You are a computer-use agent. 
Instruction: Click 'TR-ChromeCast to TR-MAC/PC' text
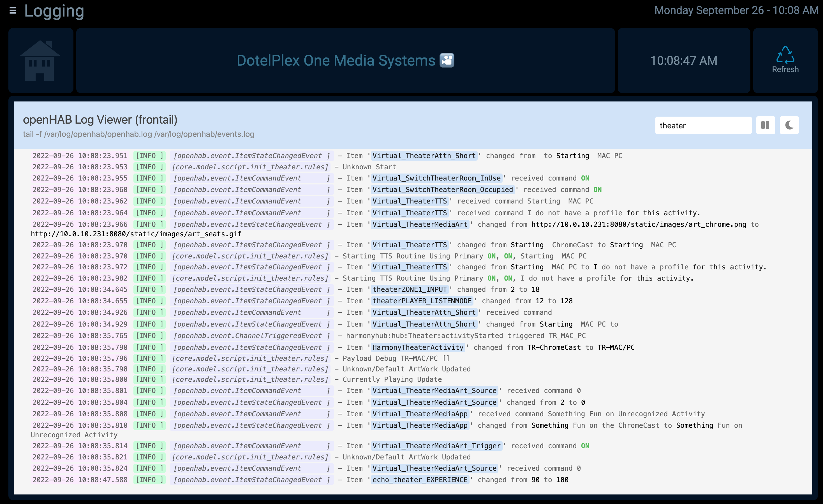[581, 347]
